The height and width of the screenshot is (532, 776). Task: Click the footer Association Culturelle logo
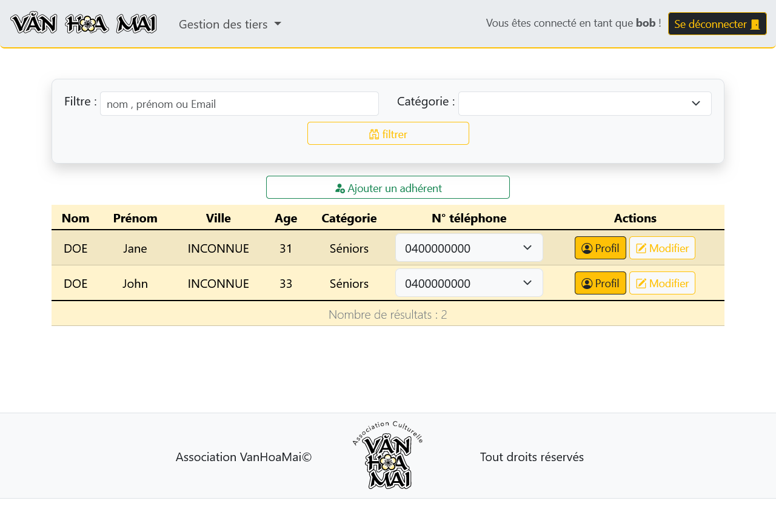(x=387, y=455)
